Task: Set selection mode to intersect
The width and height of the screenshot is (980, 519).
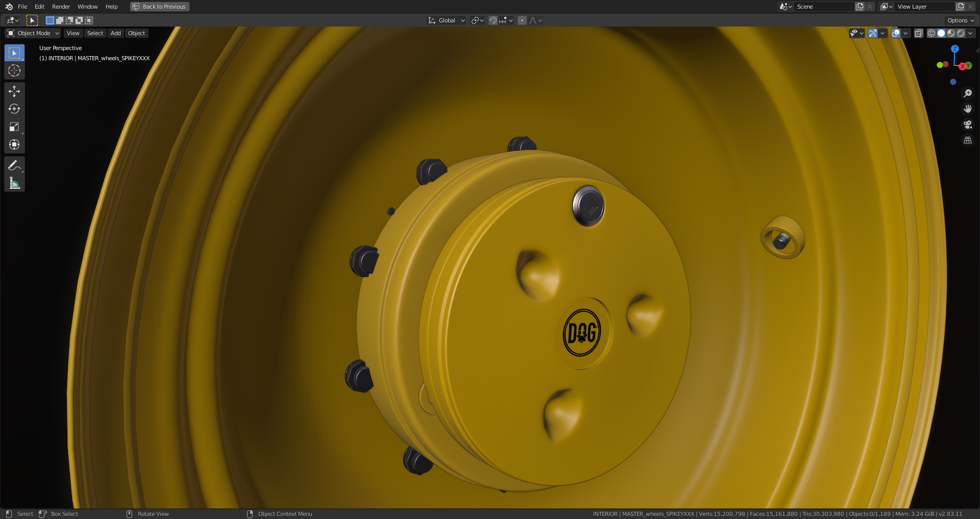Action: (89, 20)
